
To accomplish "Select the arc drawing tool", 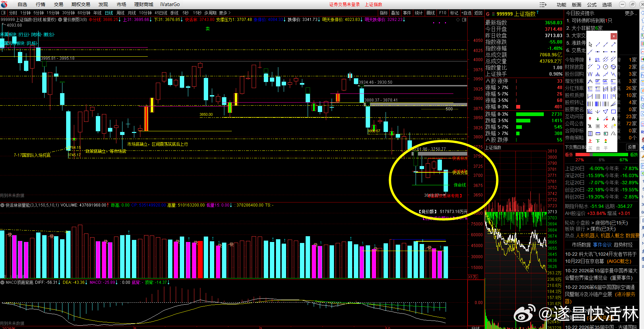I will (x=598, y=67).
